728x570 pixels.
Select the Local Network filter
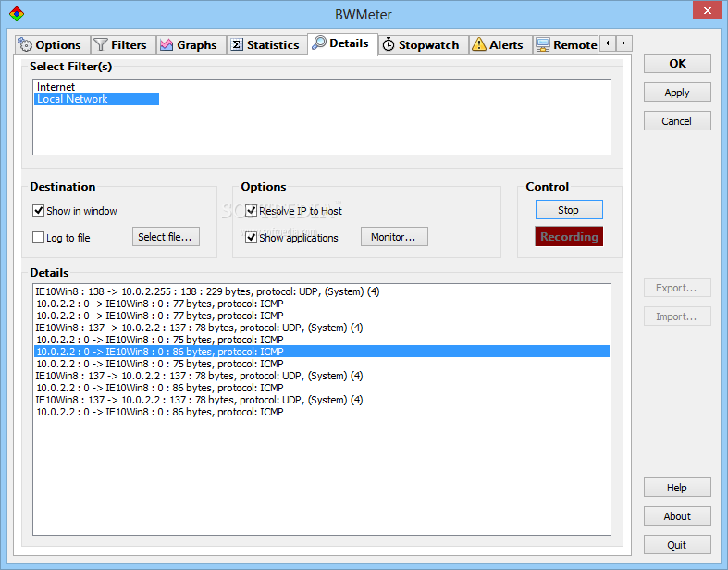coord(96,99)
